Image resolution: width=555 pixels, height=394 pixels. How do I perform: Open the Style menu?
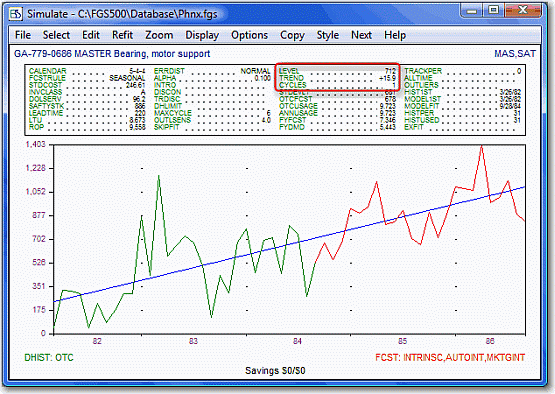328,35
